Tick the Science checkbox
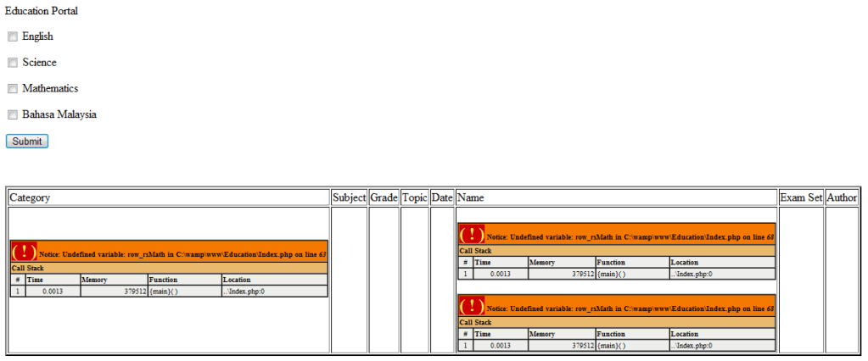 (13, 63)
